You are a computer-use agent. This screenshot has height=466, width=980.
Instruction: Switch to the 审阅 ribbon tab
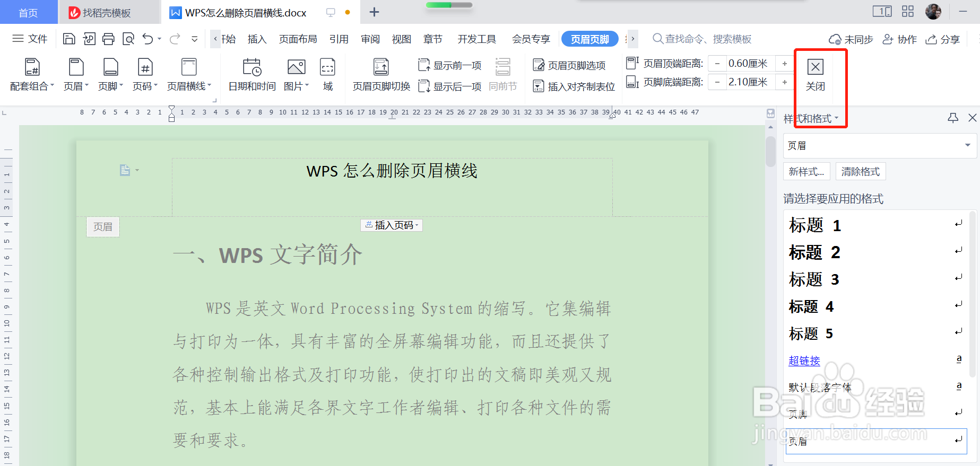pos(370,39)
